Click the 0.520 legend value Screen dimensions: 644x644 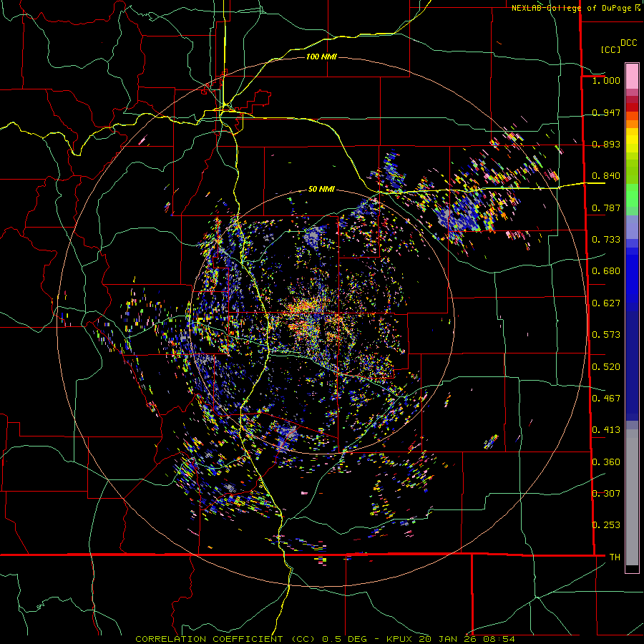point(606,367)
